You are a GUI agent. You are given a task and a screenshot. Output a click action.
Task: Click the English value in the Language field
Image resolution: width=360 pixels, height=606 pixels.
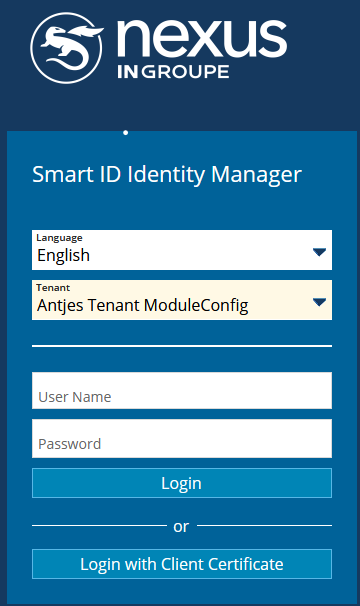click(63, 255)
